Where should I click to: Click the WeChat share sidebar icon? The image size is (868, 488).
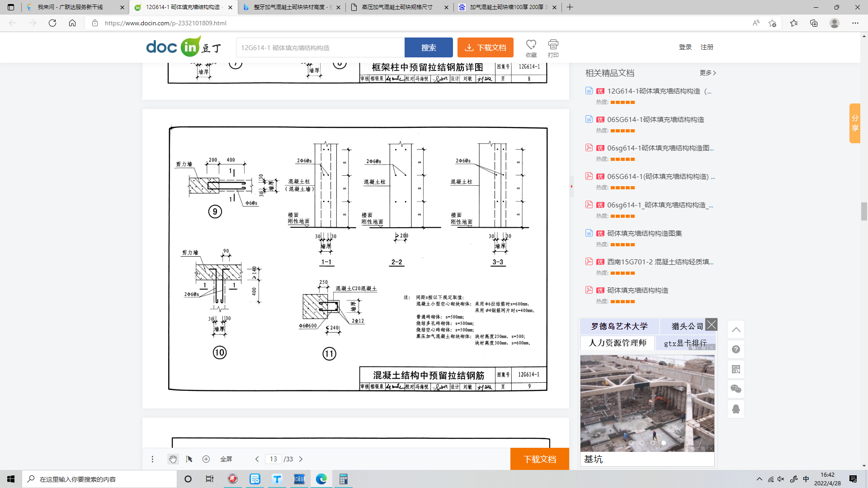click(736, 389)
